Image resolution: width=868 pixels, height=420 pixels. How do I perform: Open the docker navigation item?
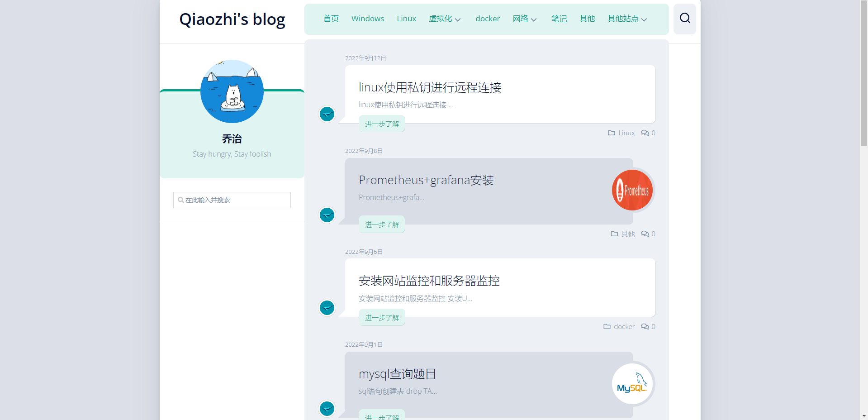pos(488,19)
